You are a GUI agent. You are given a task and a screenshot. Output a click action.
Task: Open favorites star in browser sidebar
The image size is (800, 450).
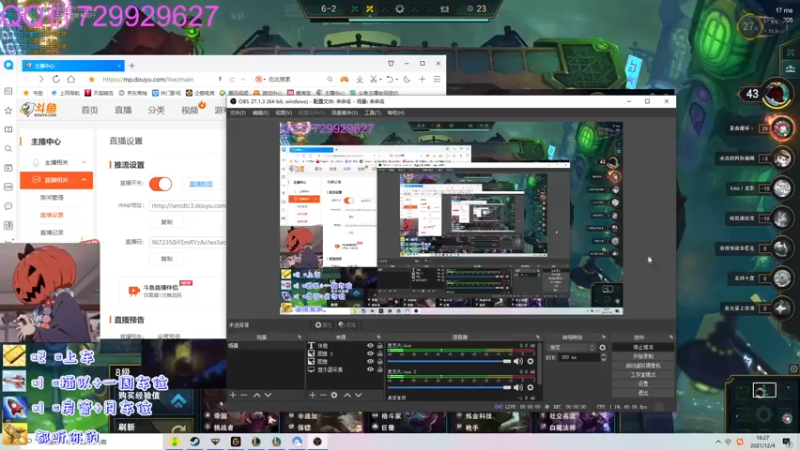8,110
